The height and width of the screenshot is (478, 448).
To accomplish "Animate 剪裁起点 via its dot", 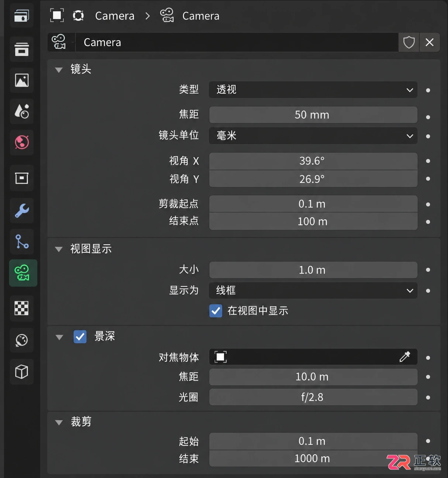I will 428,204.
